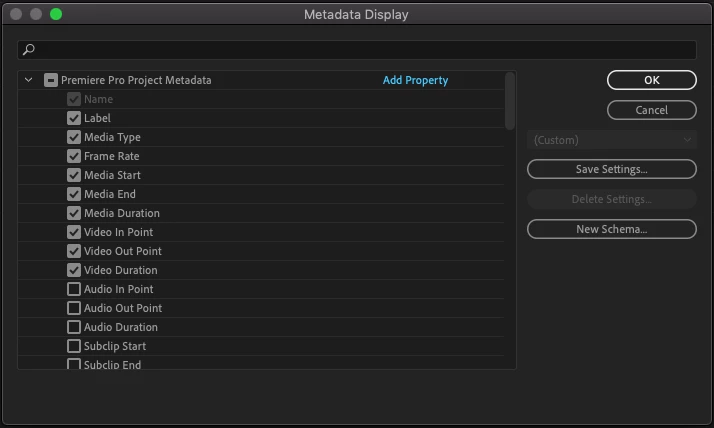Image resolution: width=714 pixels, height=428 pixels.
Task: Click the OK button
Action: pyautogui.click(x=652, y=80)
